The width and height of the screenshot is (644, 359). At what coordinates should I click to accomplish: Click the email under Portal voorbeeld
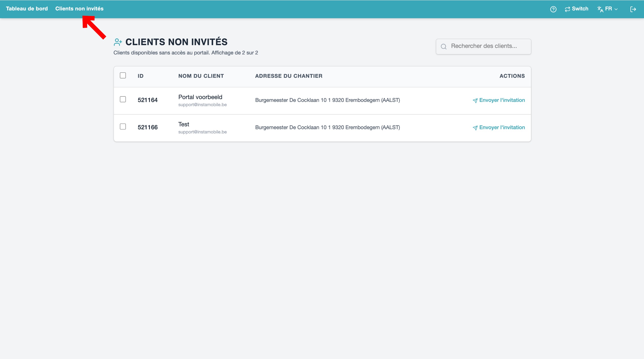(x=203, y=105)
